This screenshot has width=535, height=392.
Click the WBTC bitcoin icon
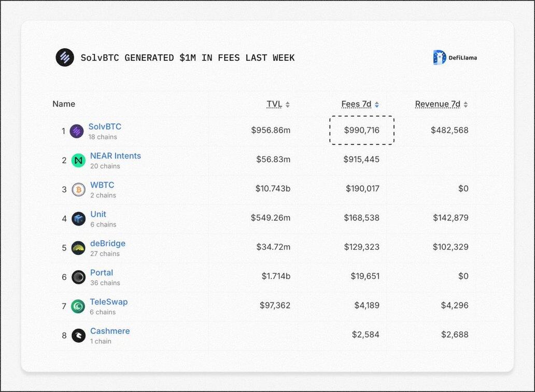tap(78, 190)
